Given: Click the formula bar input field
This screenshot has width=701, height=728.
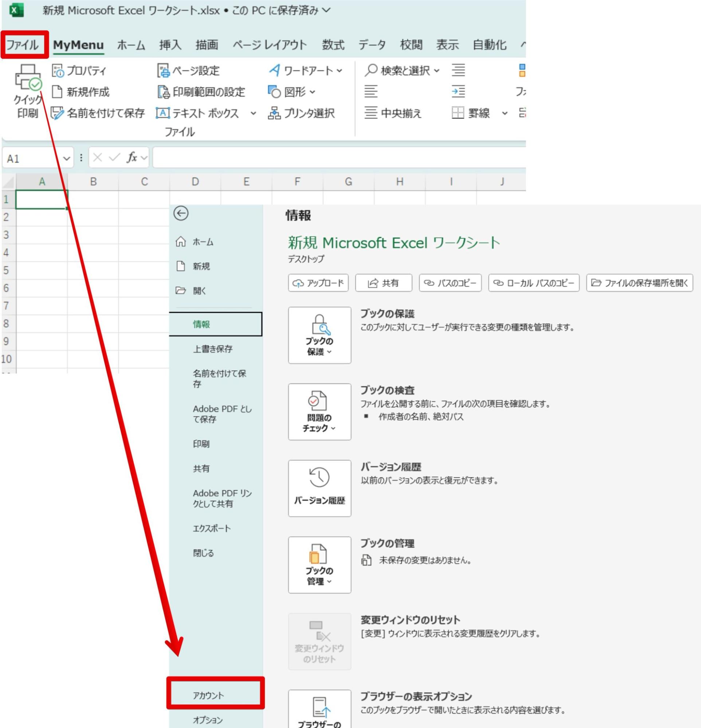Looking at the screenshot, I should point(339,158).
